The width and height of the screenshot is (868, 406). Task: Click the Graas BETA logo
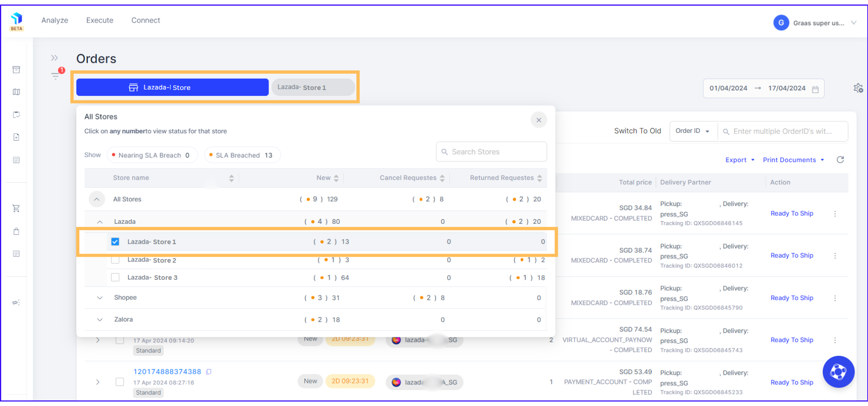pyautogui.click(x=17, y=21)
